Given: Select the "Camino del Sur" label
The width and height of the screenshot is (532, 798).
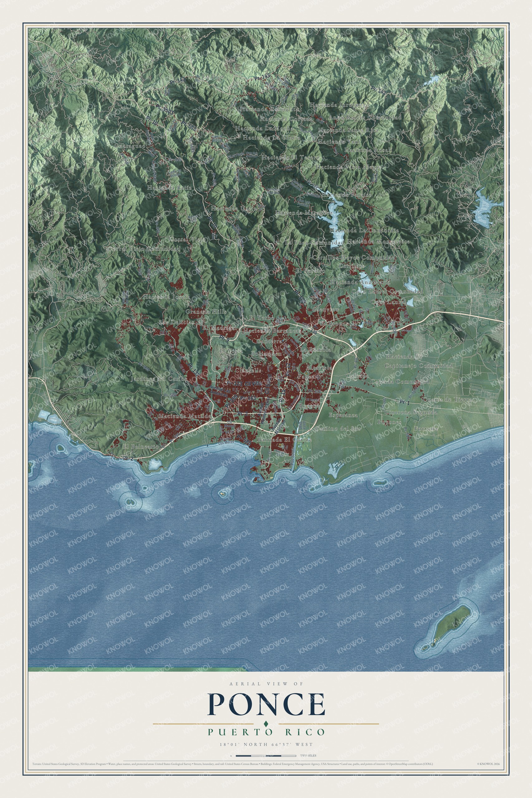Looking at the screenshot, I should coord(338,429).
